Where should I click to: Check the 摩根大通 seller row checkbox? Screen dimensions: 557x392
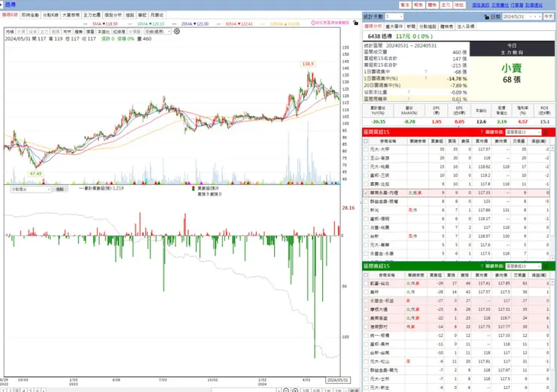(x=366, y=309)
